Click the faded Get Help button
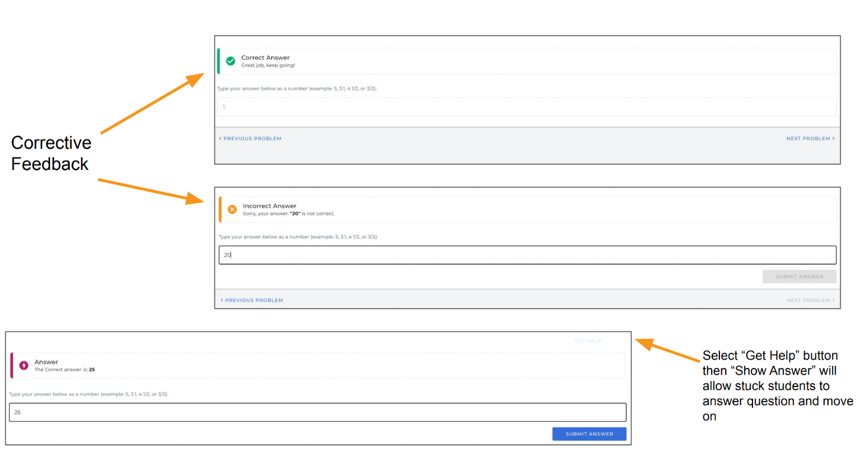Image resolution: width=868 pixels, height=457 pixels. [588, 341]
